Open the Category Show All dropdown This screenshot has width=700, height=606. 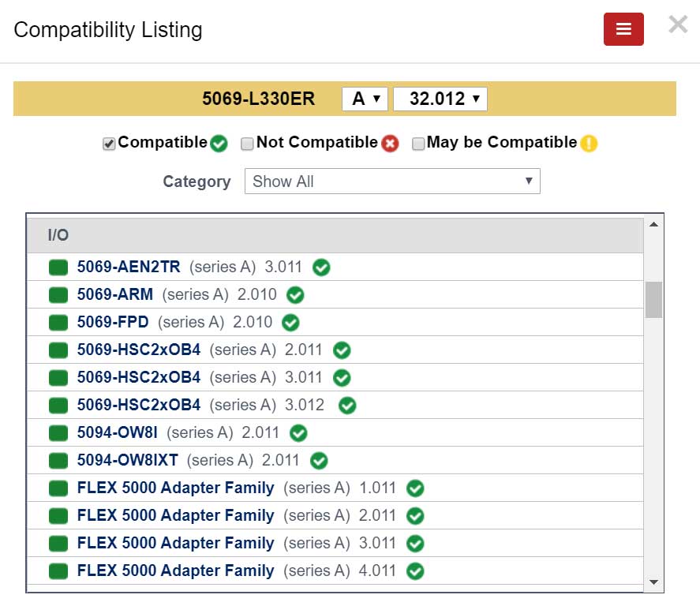pos(392,181)
